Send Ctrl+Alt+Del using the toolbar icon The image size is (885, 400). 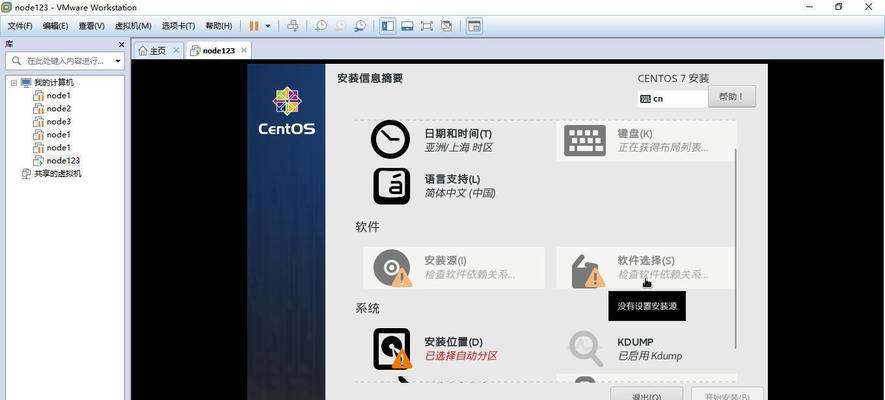[292, 26]
